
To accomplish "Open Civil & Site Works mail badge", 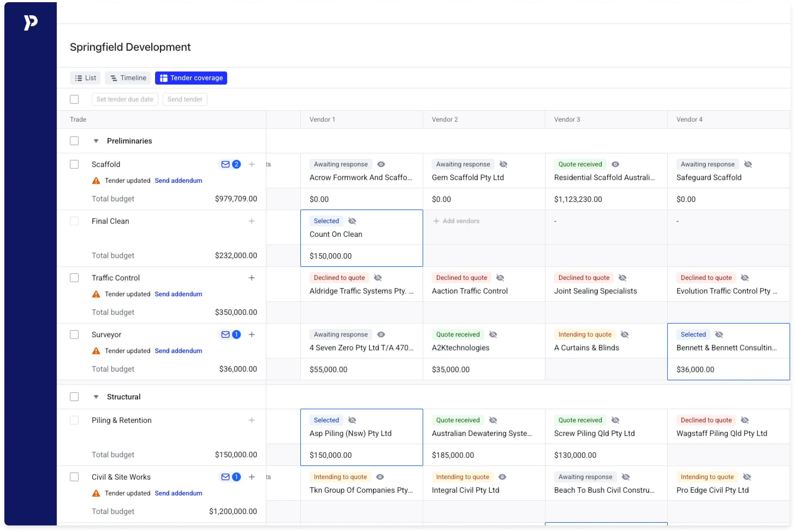I will pyautogui.click(x=230, y=477).
